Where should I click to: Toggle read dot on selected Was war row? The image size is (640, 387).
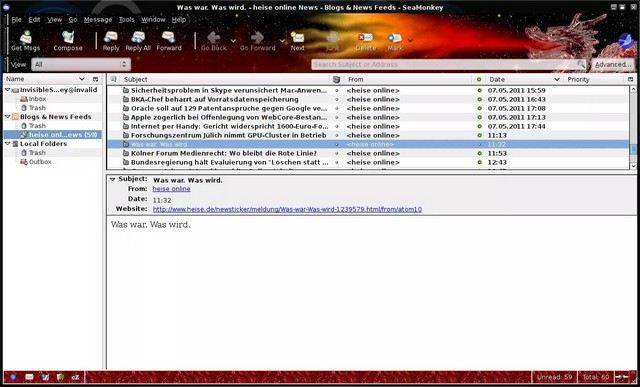[479, 144]
